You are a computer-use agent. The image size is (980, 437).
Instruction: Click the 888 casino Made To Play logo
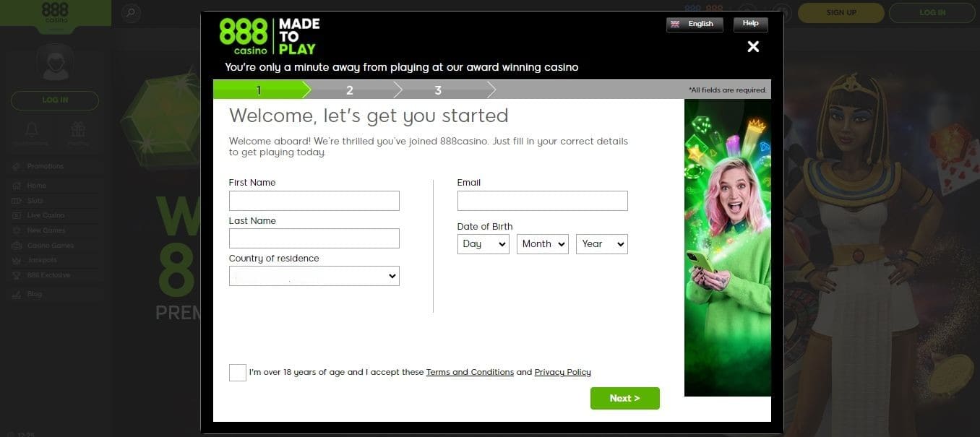(269, 36)
